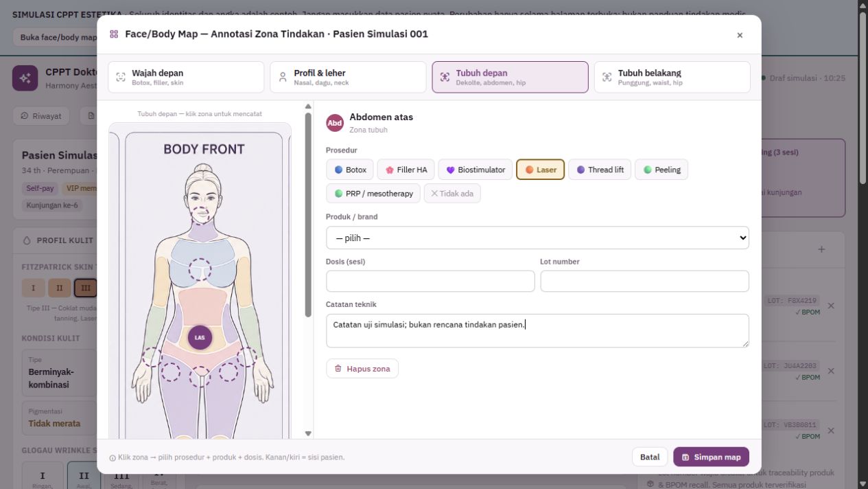Screen dimensions: 868x489
Task: Choose Filler HA procedure
Action: coord(406,170)
